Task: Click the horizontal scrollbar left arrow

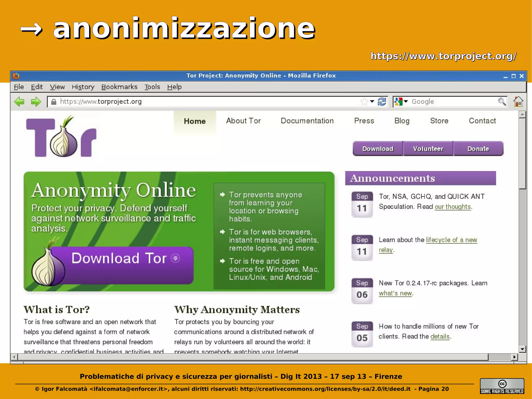Action: click(x=14, y=357)
